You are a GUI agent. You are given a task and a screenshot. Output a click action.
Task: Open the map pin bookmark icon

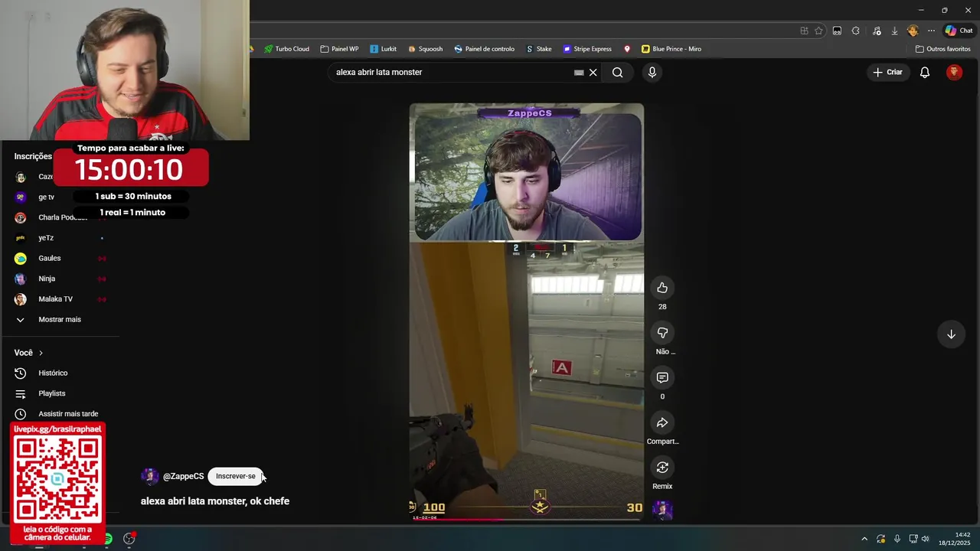[627, 49]
